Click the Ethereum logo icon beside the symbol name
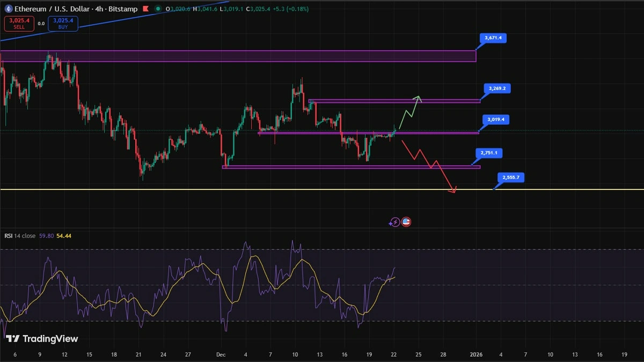The height and width of the screenshot is (362, 644). (9, 9)
